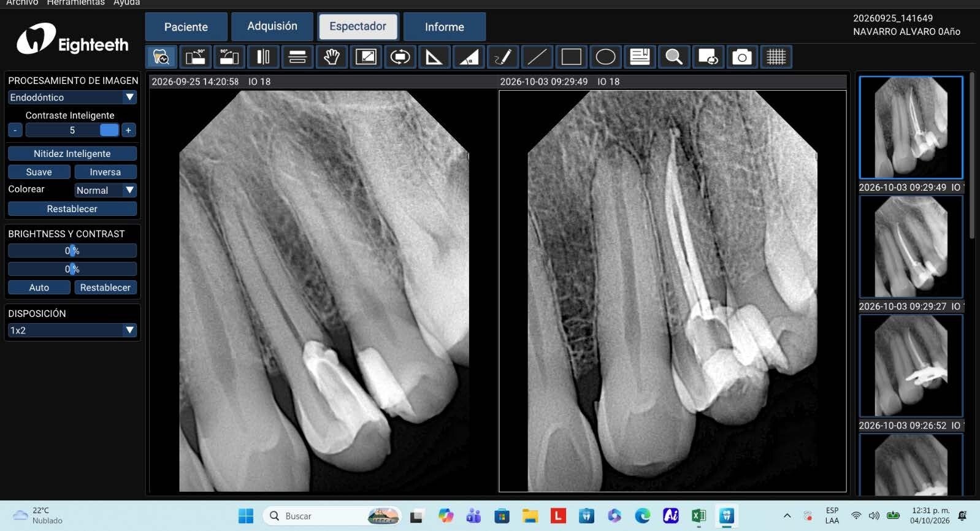Switch to the Adquisión tab
Image resolution: width=980 pixels, height=531 pixels.
pos(272,26)
